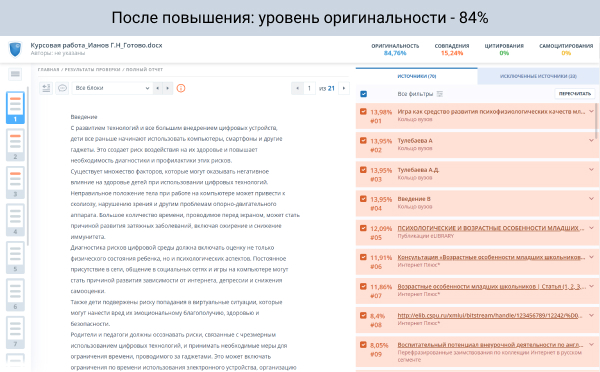Click Все фильтры label

[415, 94]
